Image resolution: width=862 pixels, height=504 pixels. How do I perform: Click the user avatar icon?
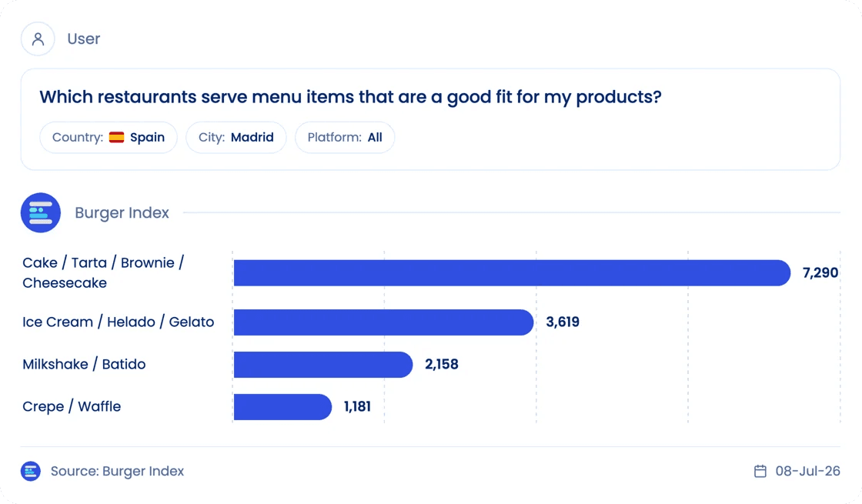[38, 39]
